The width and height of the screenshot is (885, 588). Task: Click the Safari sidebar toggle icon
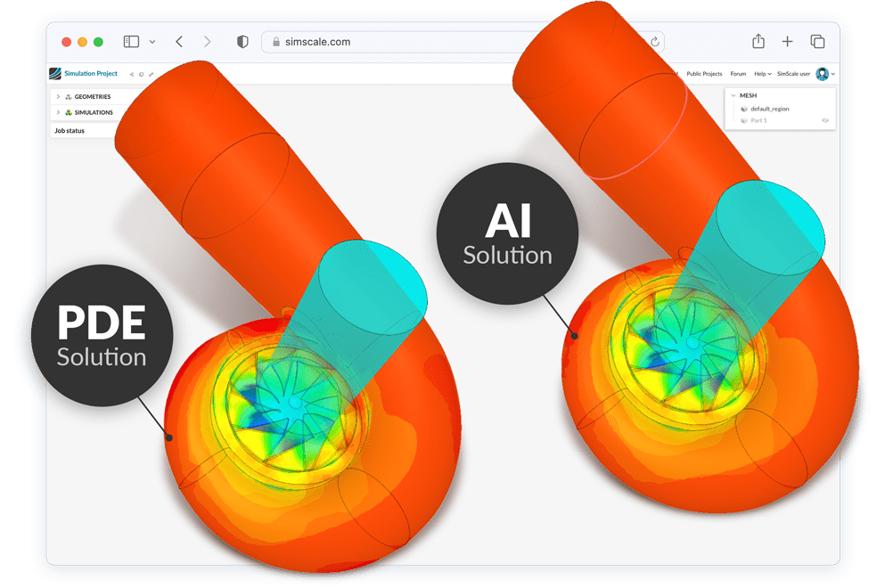pyautogui.click(x=132, y=42)
